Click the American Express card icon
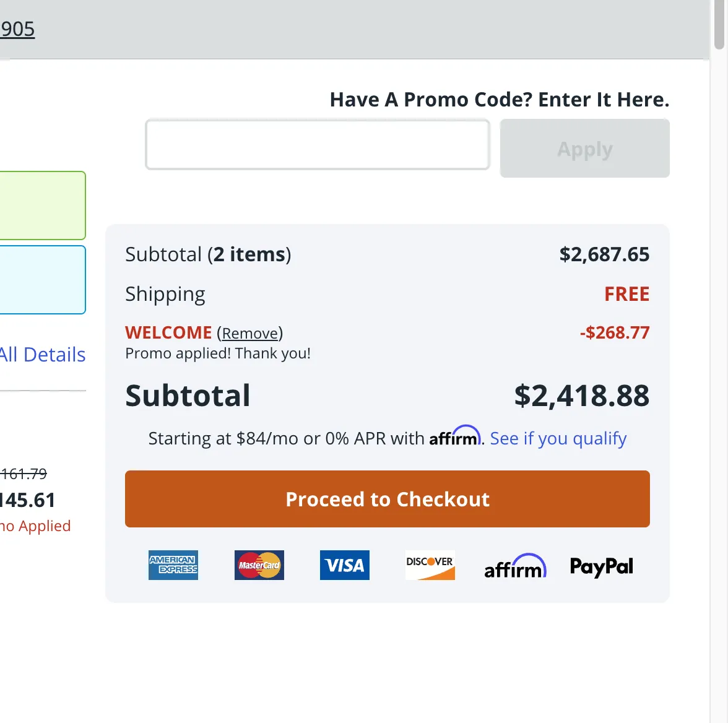 point(173,565)
